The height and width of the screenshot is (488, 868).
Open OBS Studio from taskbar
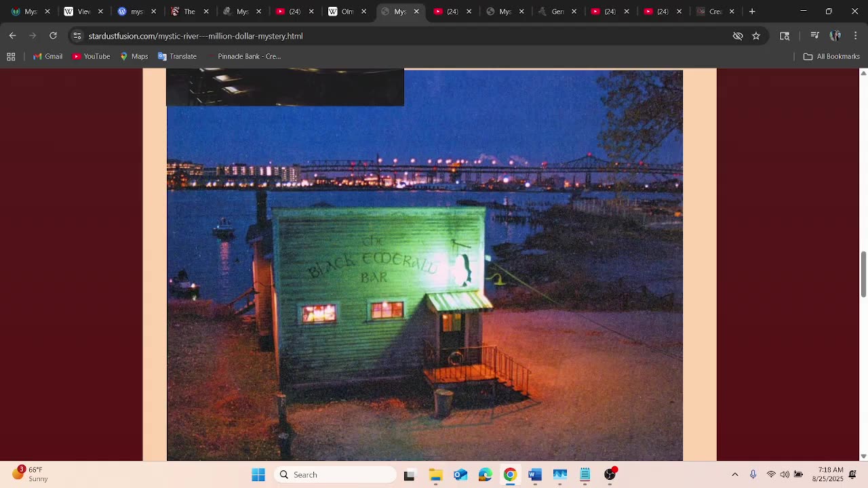click(610, 474)
